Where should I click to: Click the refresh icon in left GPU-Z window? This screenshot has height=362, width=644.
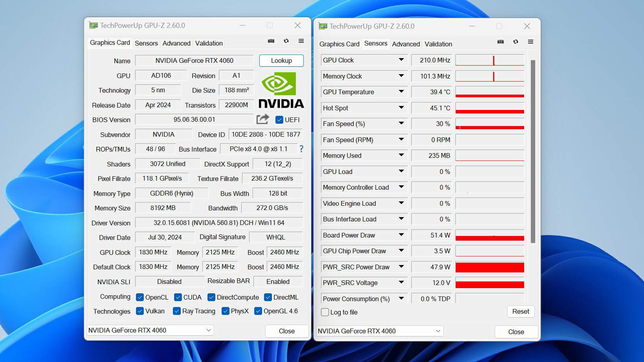tap(286, 41)
